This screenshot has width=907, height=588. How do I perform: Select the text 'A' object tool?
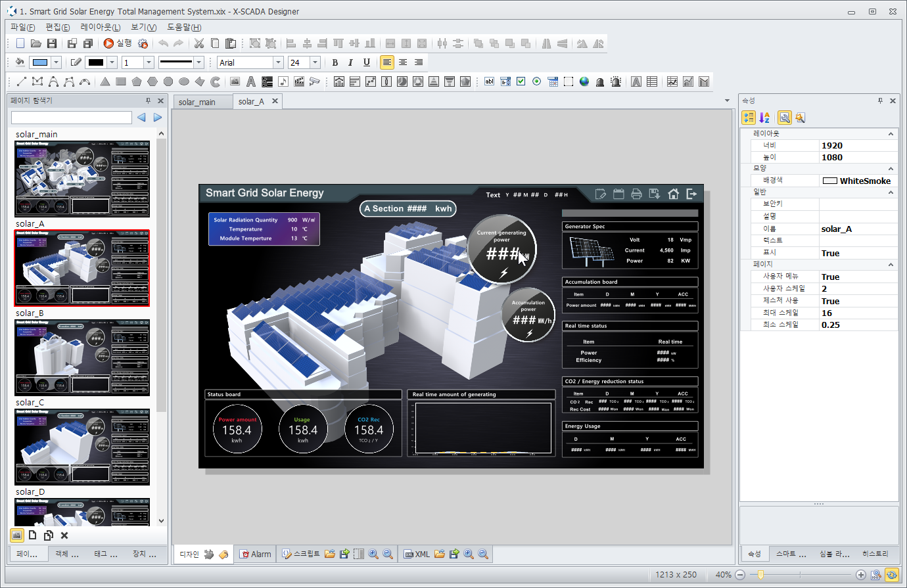(250, 81)
